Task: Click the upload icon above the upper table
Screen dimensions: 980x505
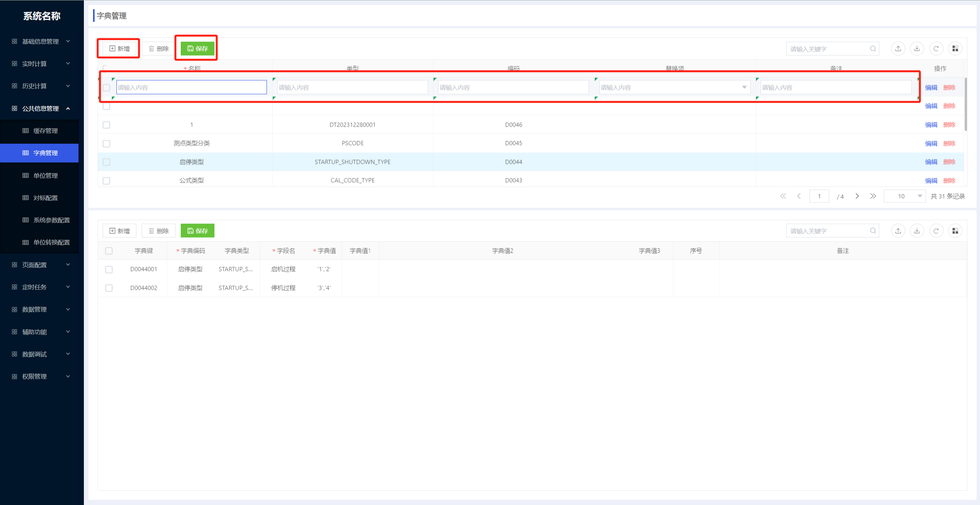Action: (898, 49)
